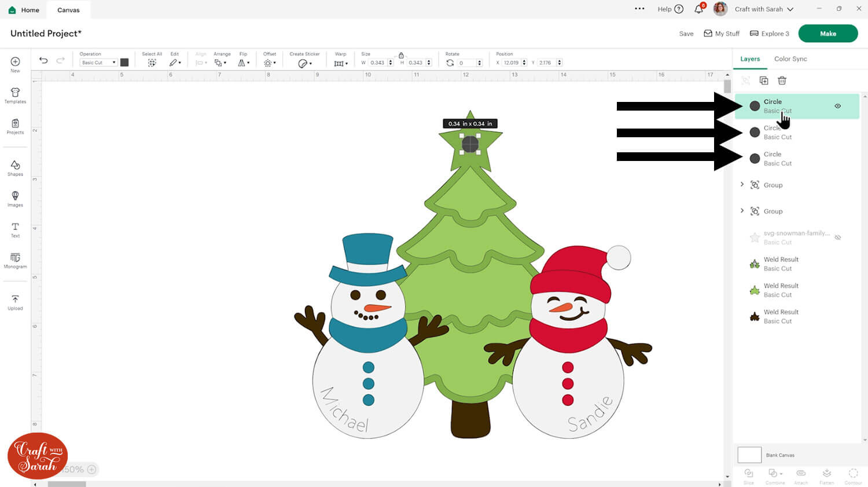This screenshot has width=868, height=487.
Task: Select the Text tool
Action: tap(15, 230)
